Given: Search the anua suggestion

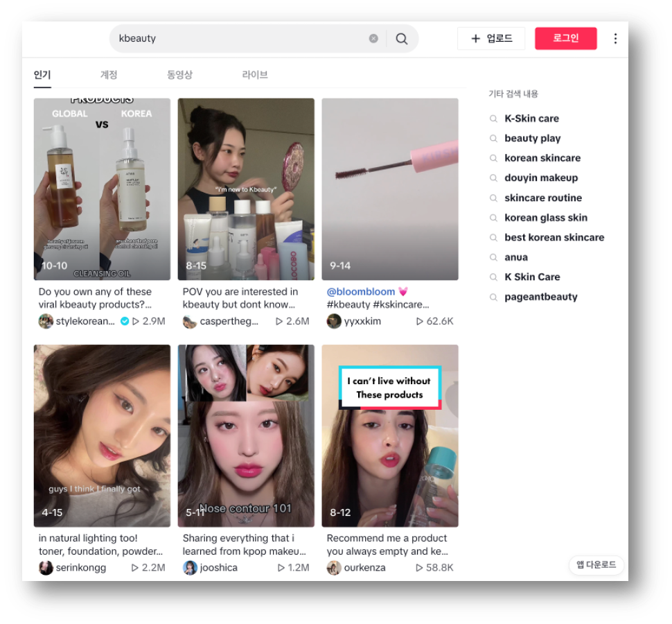Looking at the screenshot, I should pos(516,257).
